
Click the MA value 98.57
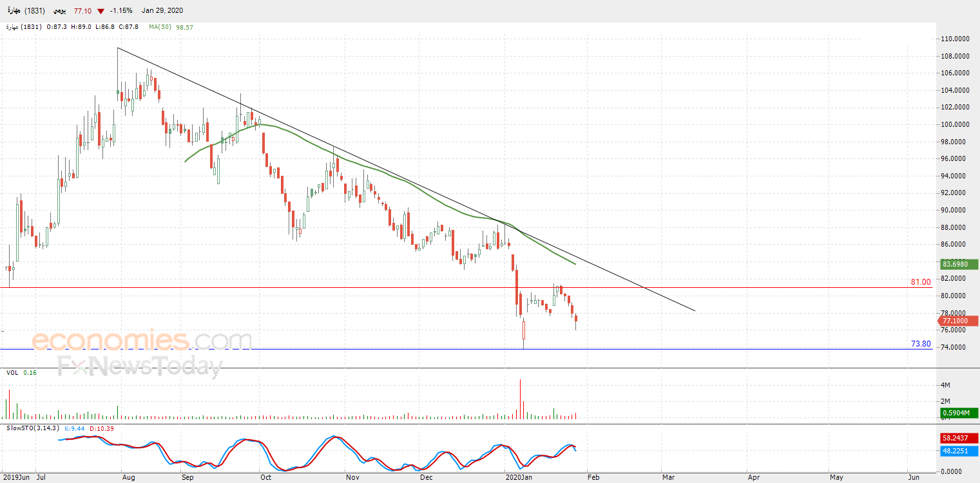coord(184,27)
